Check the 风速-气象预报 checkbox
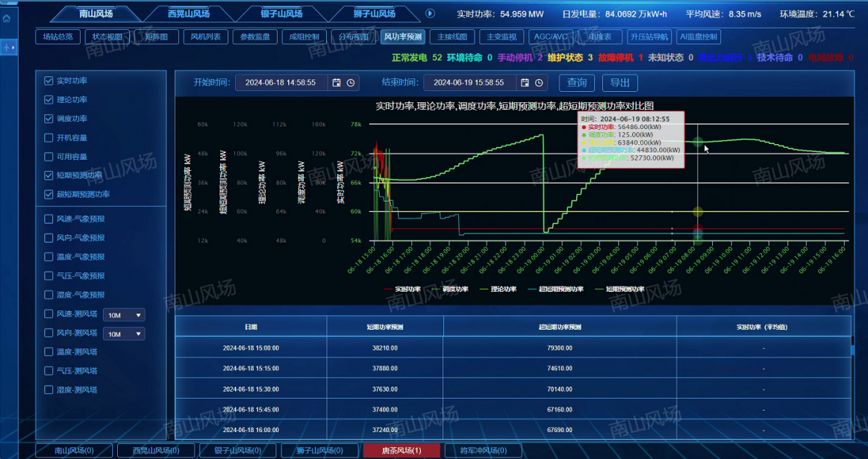Viewport: 868px width, 459px height. (49, 219)
